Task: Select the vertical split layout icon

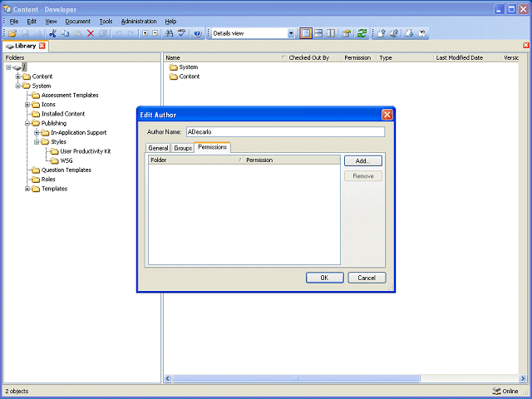Action: pos(331,33)
